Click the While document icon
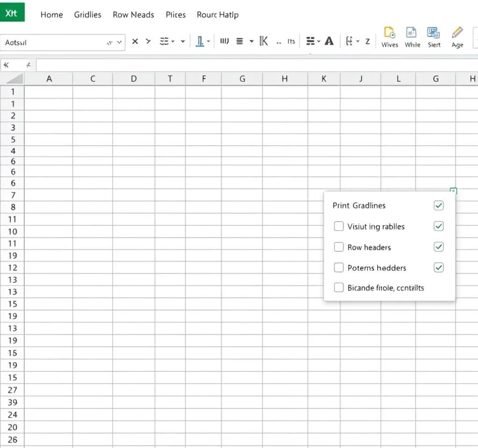The width and height of the screenshot is (478, 448). point(412,33)
